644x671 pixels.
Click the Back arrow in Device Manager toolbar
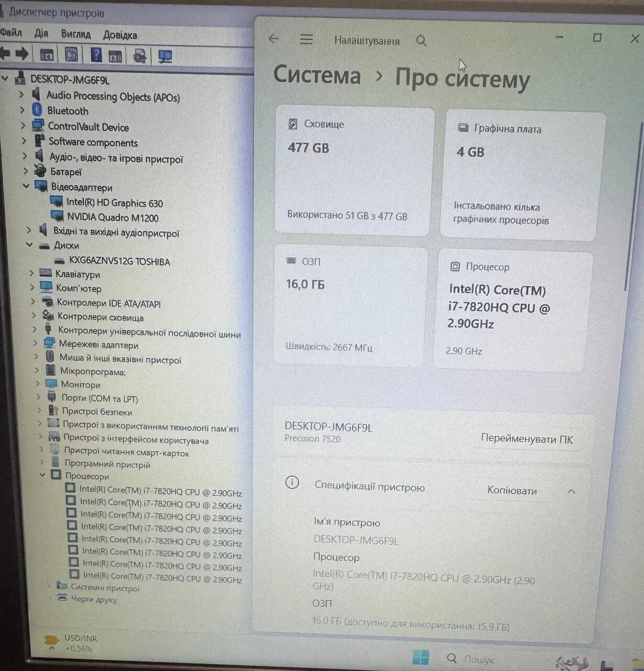pyautogui.click(x=5, y=54)
